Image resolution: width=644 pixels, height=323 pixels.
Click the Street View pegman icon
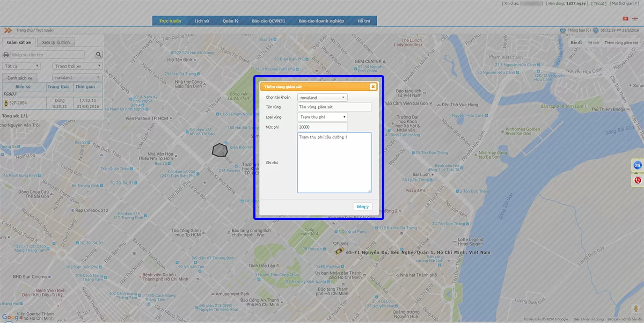pos(636,309)
